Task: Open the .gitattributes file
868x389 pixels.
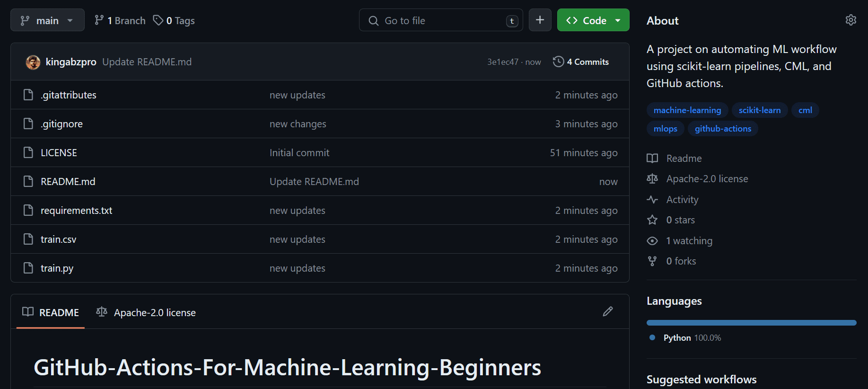Action: point(69,95)
